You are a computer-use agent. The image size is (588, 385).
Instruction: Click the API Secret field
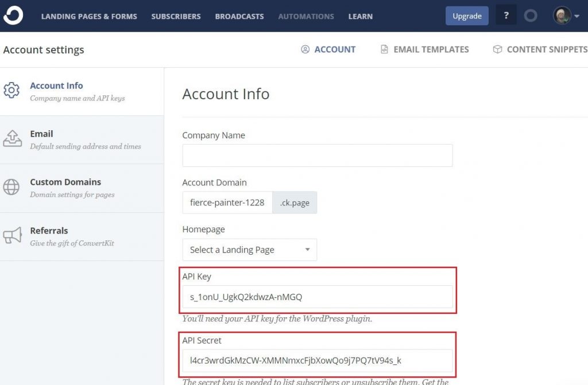click(317, 360)
